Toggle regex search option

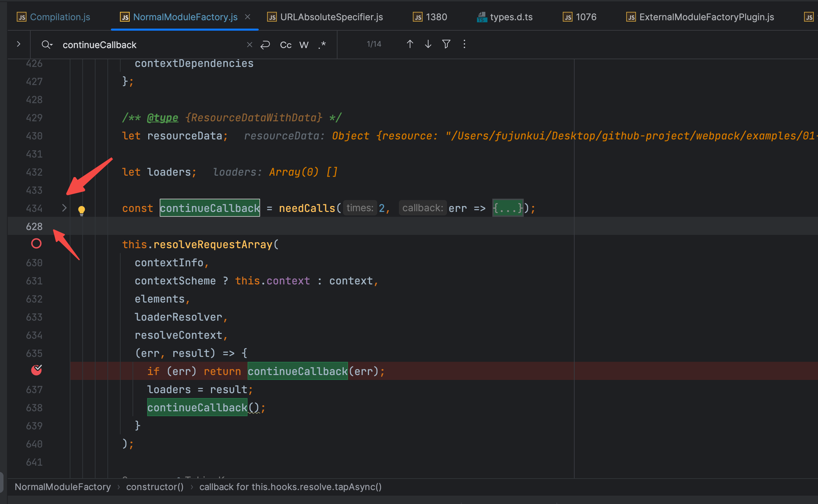[x=322, y=45]
